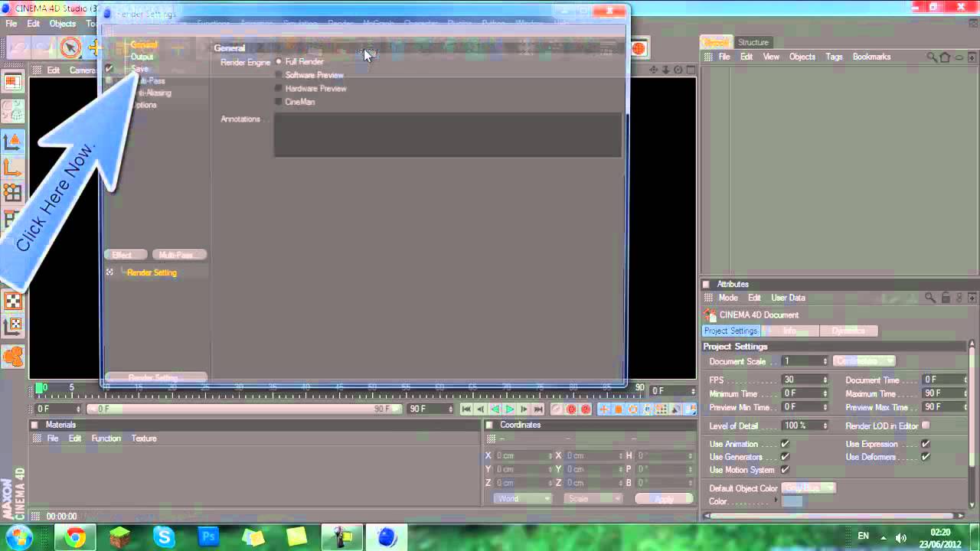The height and width of the screenshot is (551, 980).
Task: Click FPS value stepper arrows
Action: click(825, 380)
